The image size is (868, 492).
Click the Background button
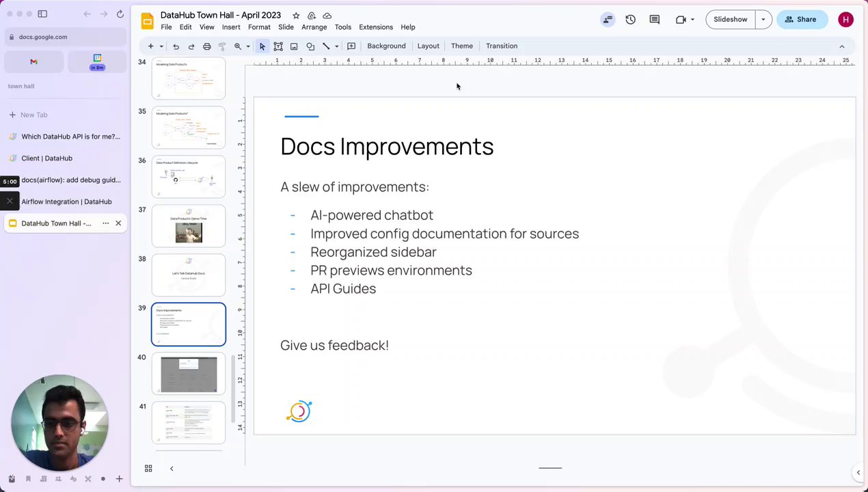point(386,46)
